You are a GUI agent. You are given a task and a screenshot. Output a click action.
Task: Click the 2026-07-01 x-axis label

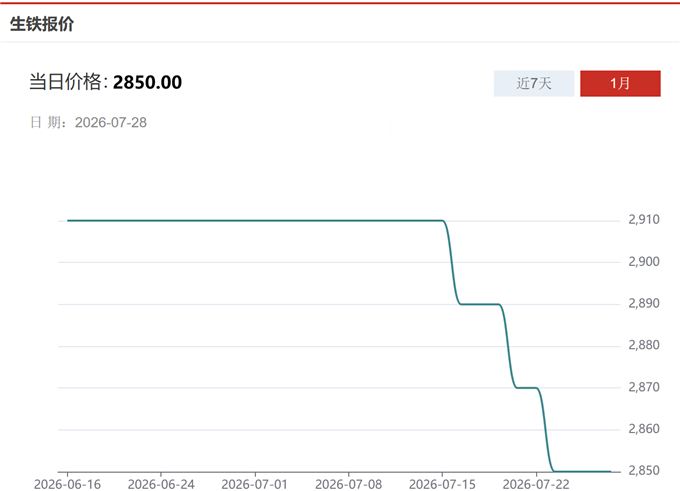pyautogui.click(x=255, y=484)
